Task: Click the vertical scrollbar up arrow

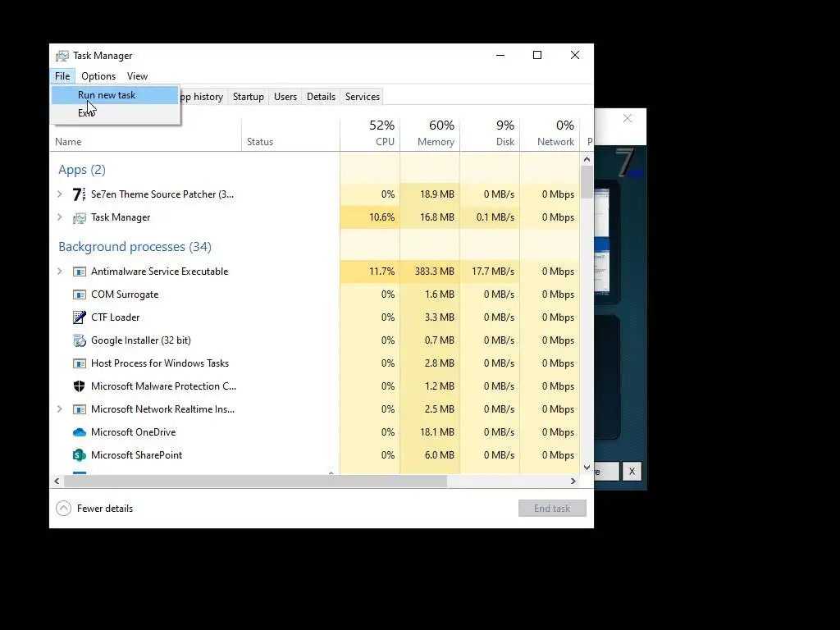Action: pos(587,159)
